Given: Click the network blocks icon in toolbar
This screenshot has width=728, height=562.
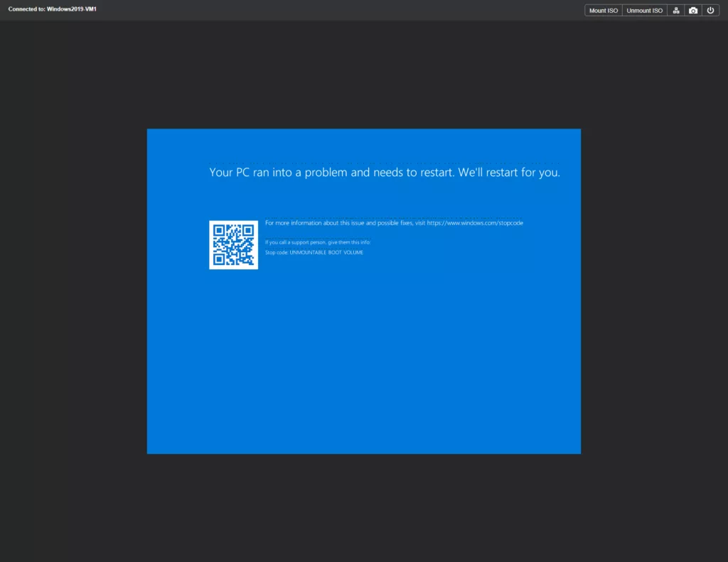Looking at the screenshot, I should [676, 11].
